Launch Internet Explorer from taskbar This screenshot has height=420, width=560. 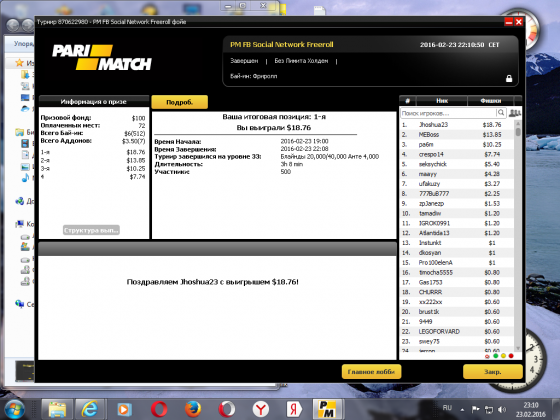[89, 409]
